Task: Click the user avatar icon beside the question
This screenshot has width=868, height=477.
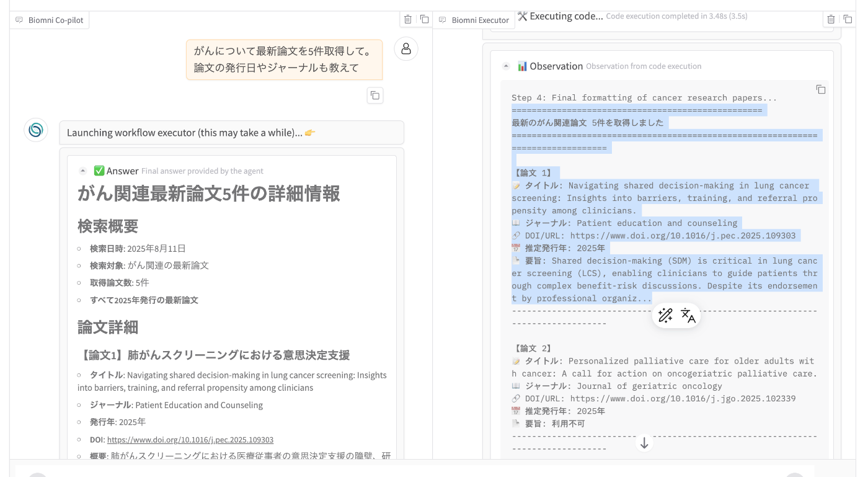Action: [406, 49]
